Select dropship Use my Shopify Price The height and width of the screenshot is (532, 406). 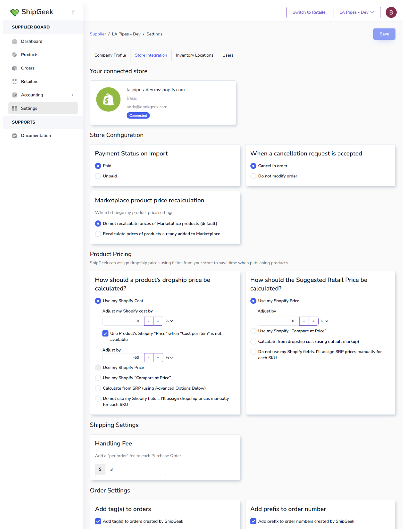(98, 368)
